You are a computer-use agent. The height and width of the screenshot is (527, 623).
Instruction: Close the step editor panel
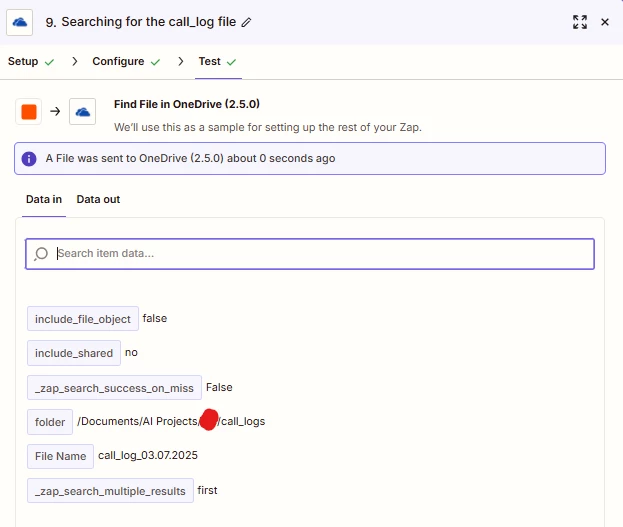[x=605, y=22]
